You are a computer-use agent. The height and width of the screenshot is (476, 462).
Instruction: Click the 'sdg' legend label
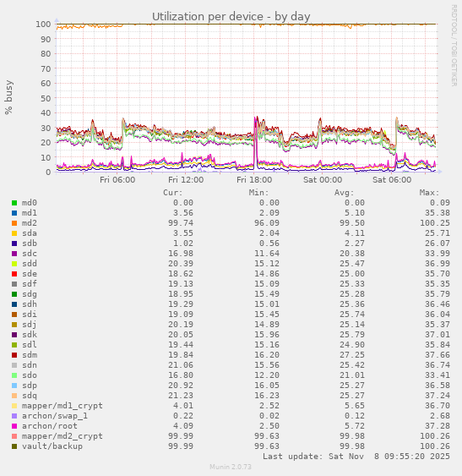[29, 294]
